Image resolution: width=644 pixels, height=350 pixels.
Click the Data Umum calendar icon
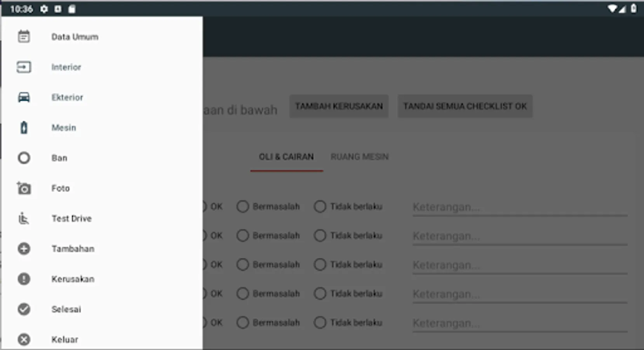tap(24, 37)
